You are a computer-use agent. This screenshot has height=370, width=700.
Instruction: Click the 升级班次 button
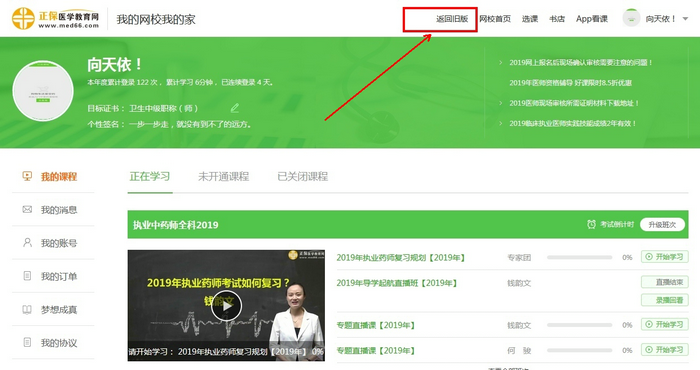pyautogui.click(x=662, y=224)
